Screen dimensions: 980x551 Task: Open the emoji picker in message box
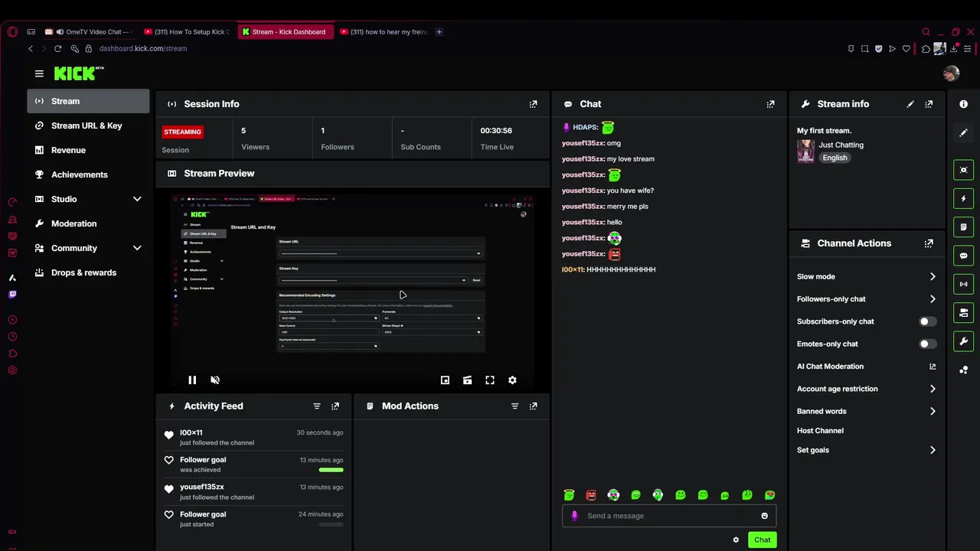coord(764,516)
